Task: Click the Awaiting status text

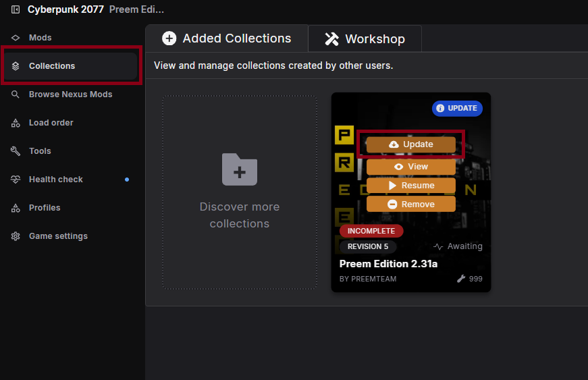Action: coord(465,246)
